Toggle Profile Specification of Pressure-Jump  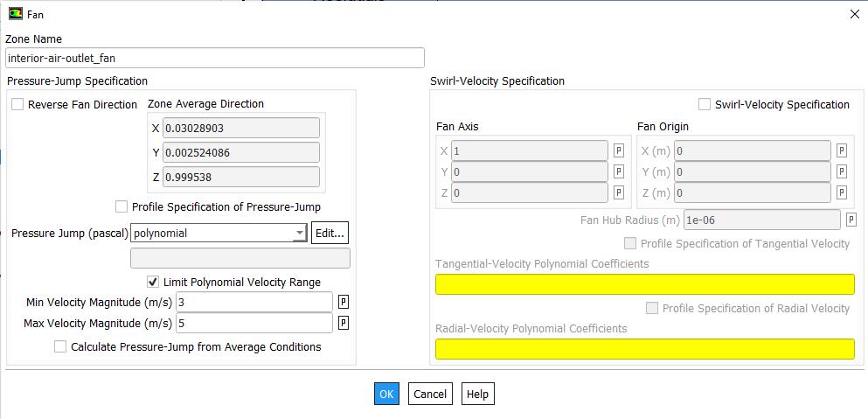tap(122, 206)
